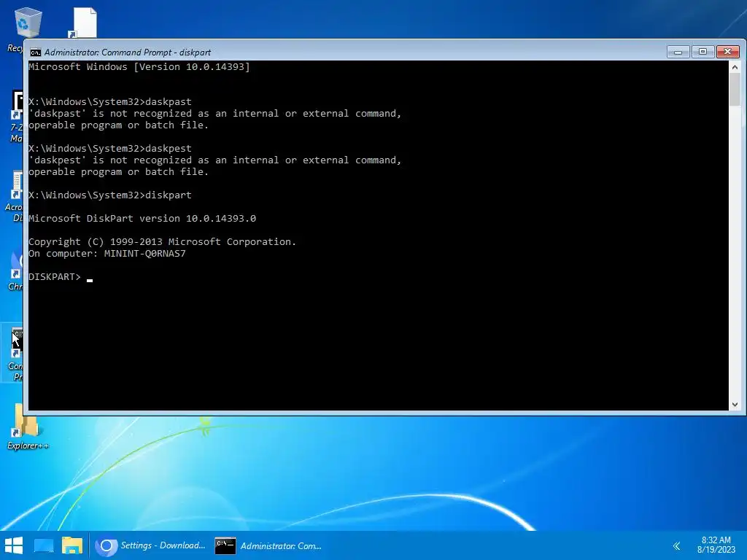
Task: Close the Command Prompt window
Action: [728, 52]
